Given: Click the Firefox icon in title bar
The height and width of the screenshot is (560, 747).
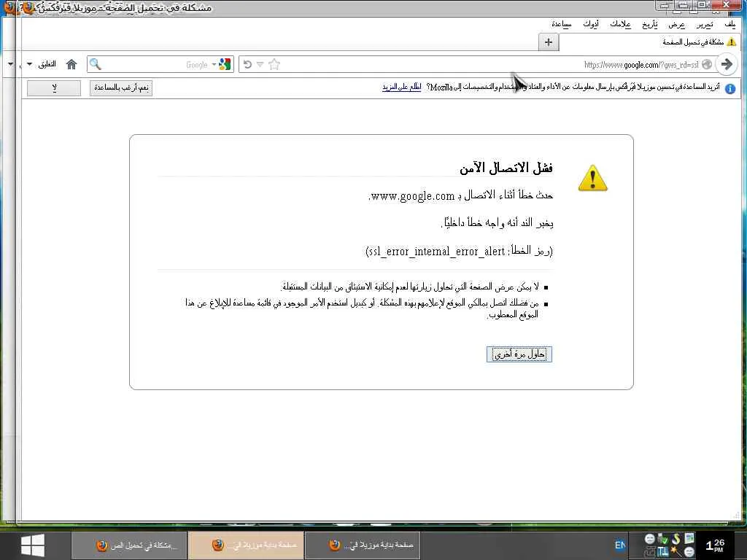Looking at the screenshot, I should pyautogui.click(x=27, y=7).
